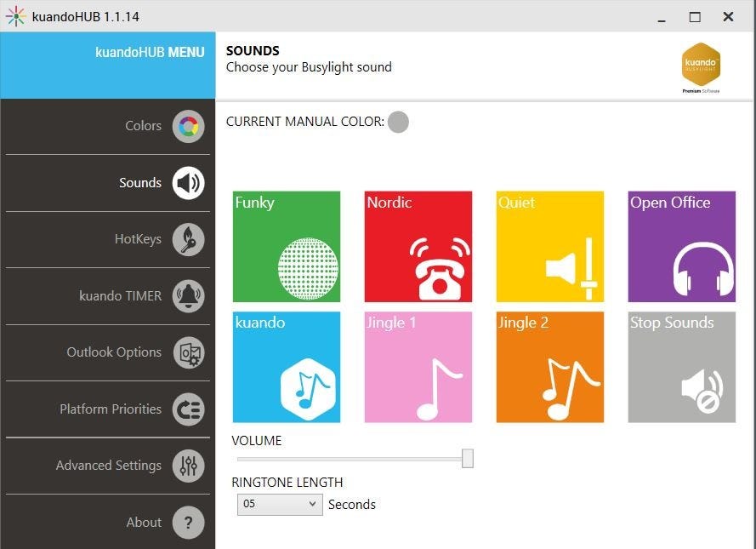Click the RINGTONE LENGTH label
Image resolution: width=756 pixels, height=549 pixels.
(287, 483)
